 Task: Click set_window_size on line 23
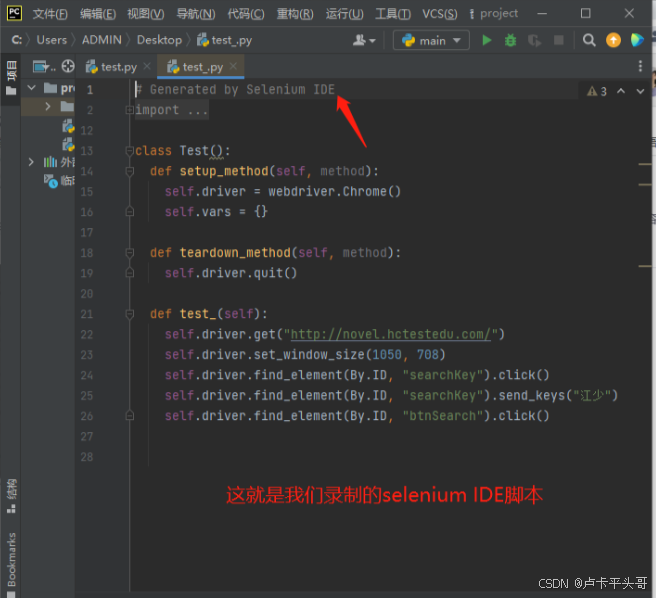point(309,355)
